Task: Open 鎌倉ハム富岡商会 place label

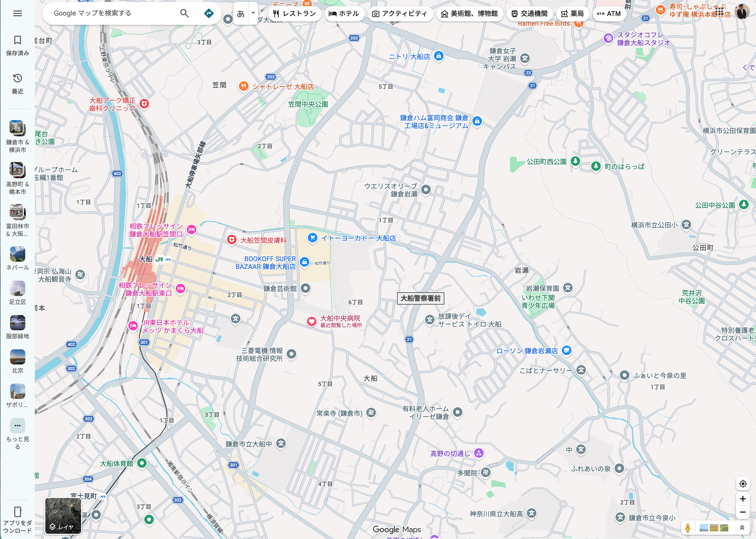Action: [434, 122]
